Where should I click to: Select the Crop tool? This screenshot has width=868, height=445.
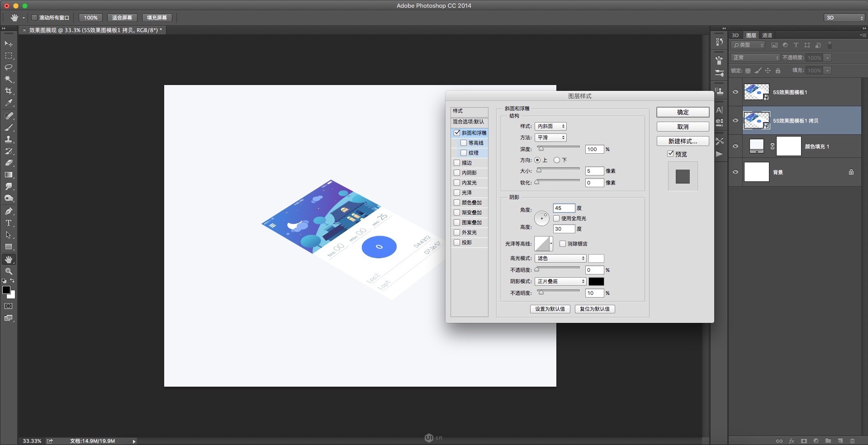point(9,91)
